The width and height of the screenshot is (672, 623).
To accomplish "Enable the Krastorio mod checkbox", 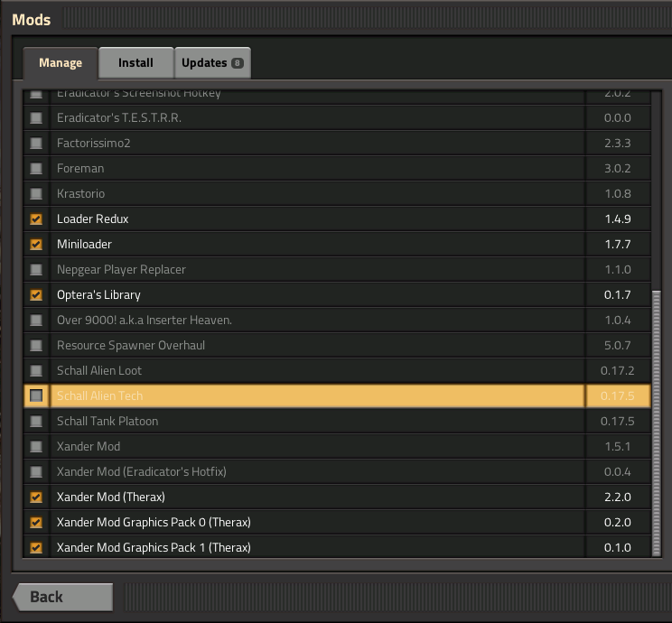I will coord(36,193).
